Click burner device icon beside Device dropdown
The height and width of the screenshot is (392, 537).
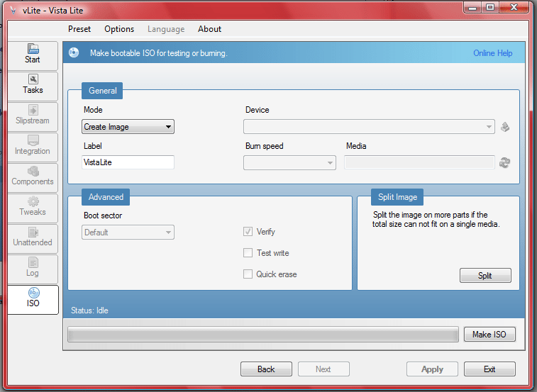504,127
